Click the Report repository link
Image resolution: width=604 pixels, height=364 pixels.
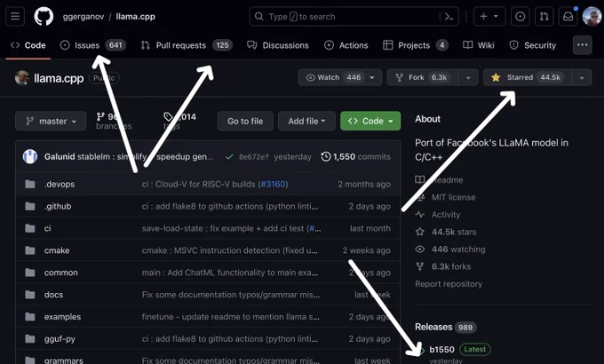coord(449,284)
